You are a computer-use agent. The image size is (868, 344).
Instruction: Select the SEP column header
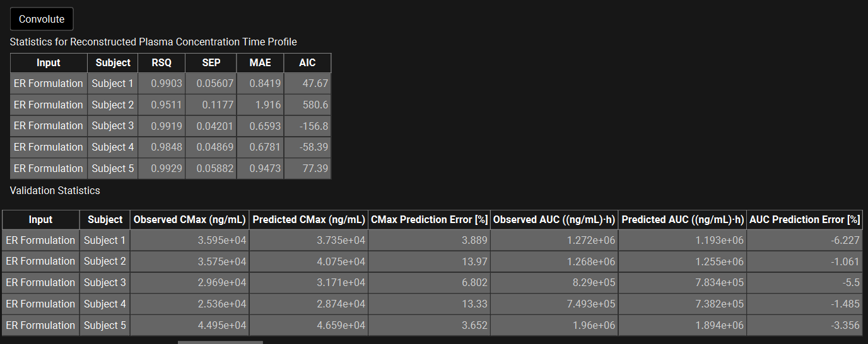(x=211, y=62)
